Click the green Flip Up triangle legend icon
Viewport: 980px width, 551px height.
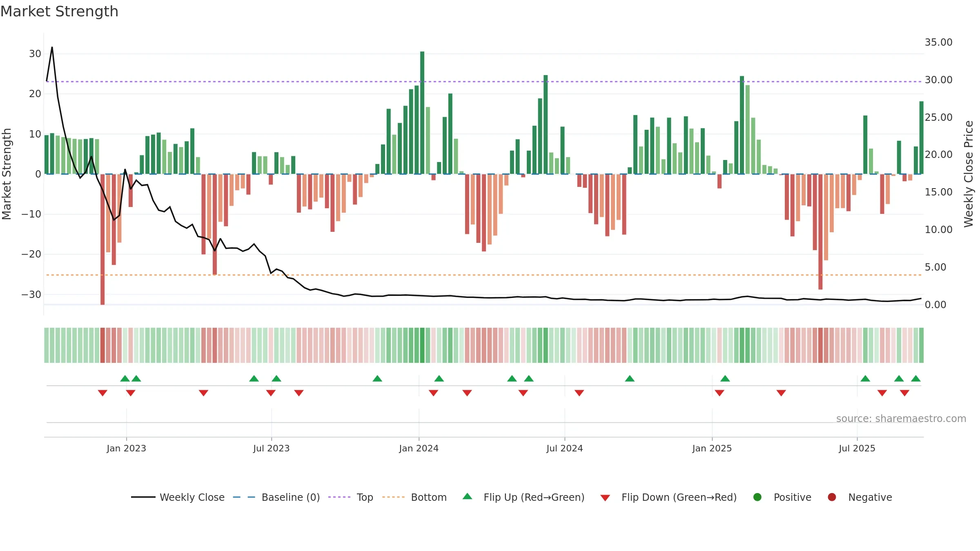point(468,496)
